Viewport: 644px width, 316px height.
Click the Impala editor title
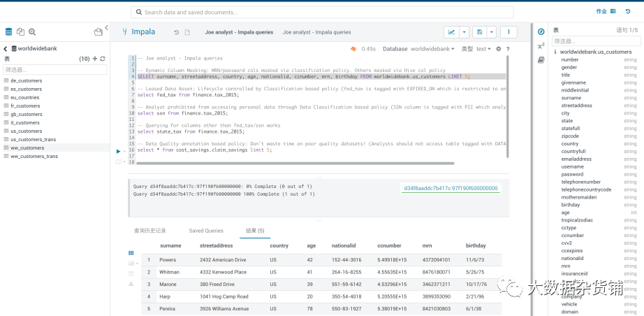[143, 31]
